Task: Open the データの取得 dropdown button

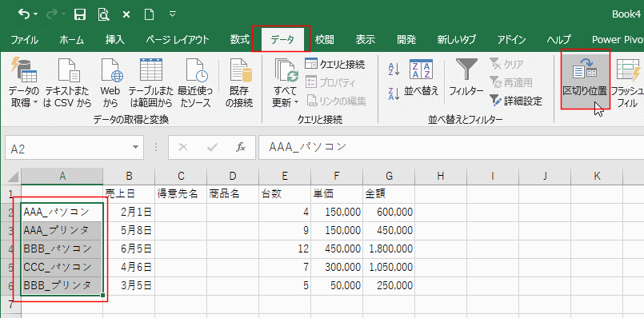Action: click(x=24, y=84)
